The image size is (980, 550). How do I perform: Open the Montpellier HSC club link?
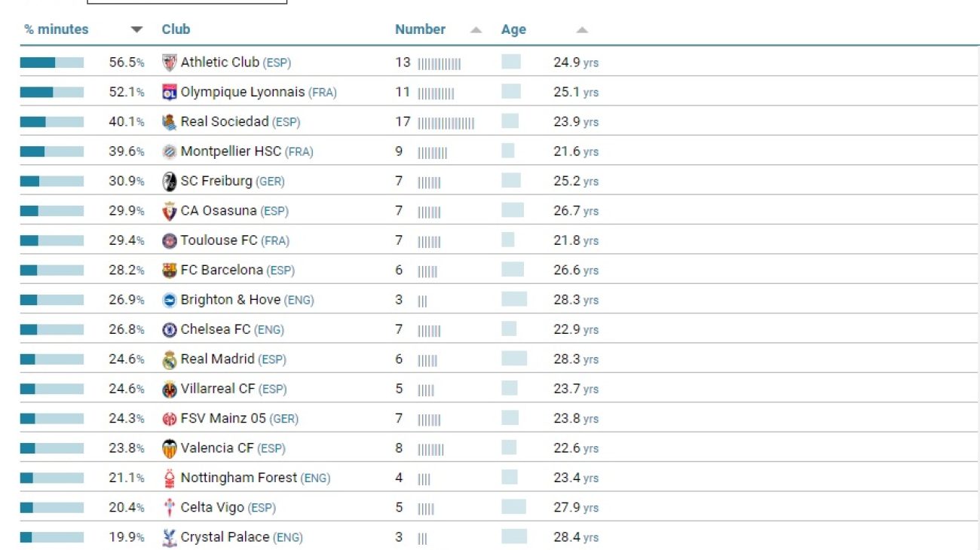pyautogui.click(x=231, y=151)
